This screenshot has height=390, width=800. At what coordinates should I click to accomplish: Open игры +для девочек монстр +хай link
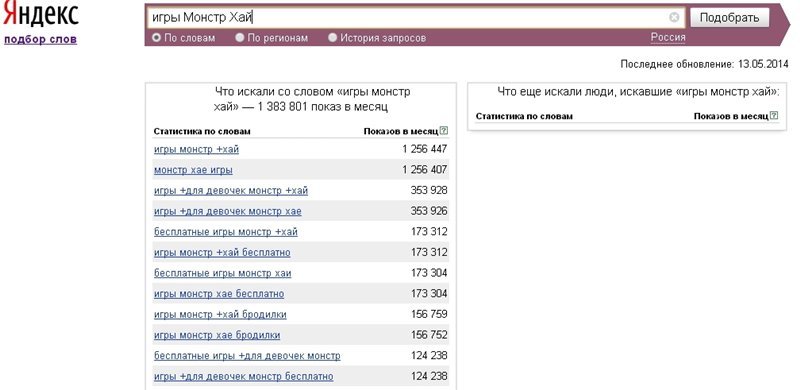(231, 191)
